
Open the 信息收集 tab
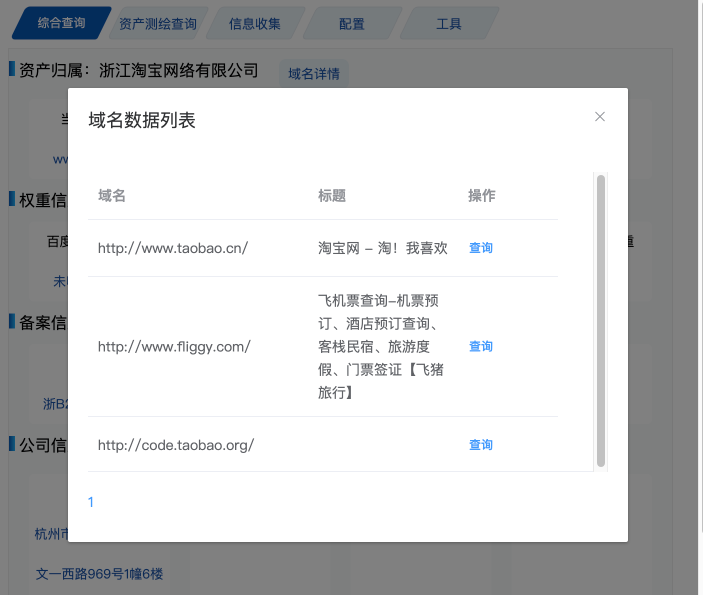point(255,23)
